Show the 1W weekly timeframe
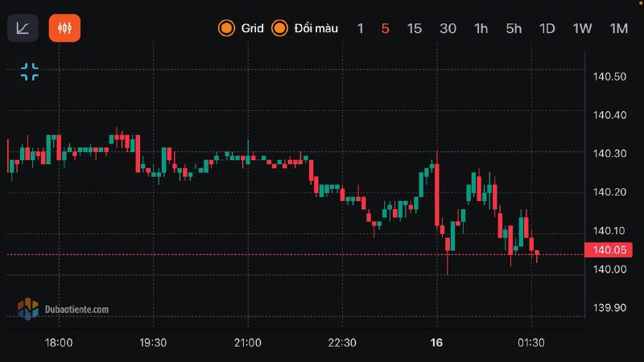 pos(582,28)
